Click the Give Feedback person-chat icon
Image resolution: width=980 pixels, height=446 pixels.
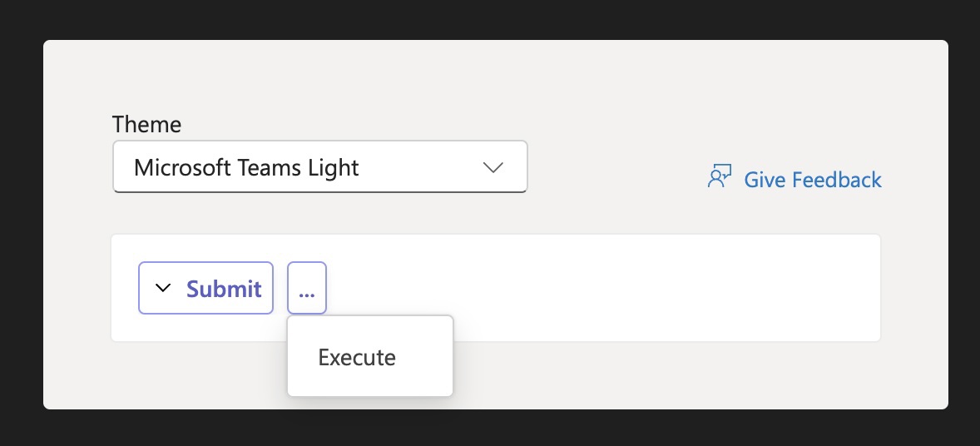point(720,177)
